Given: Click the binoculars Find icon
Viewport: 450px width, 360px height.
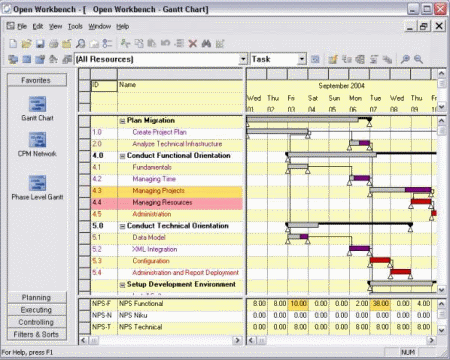Looking at the screenshot, I should 206,43.
